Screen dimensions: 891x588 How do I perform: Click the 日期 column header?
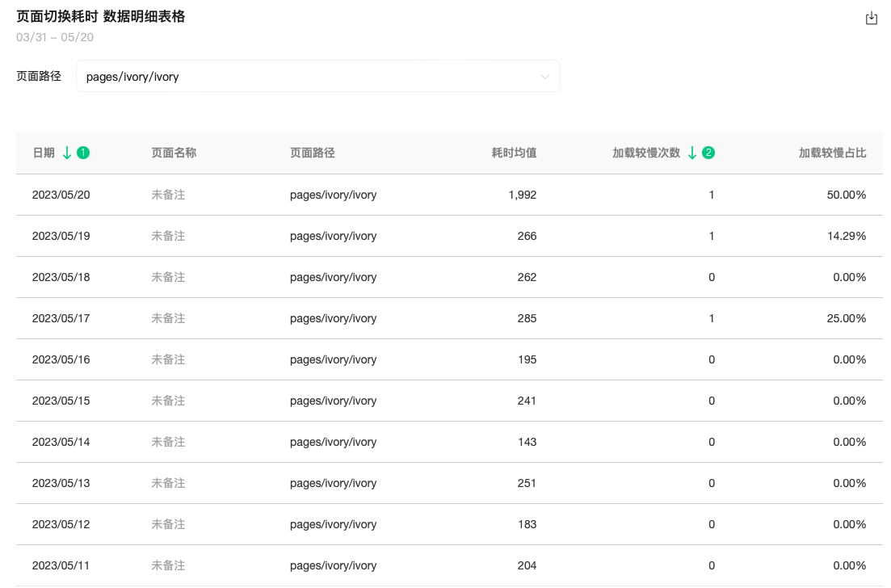pyautogui.click(x=44, y=153)
